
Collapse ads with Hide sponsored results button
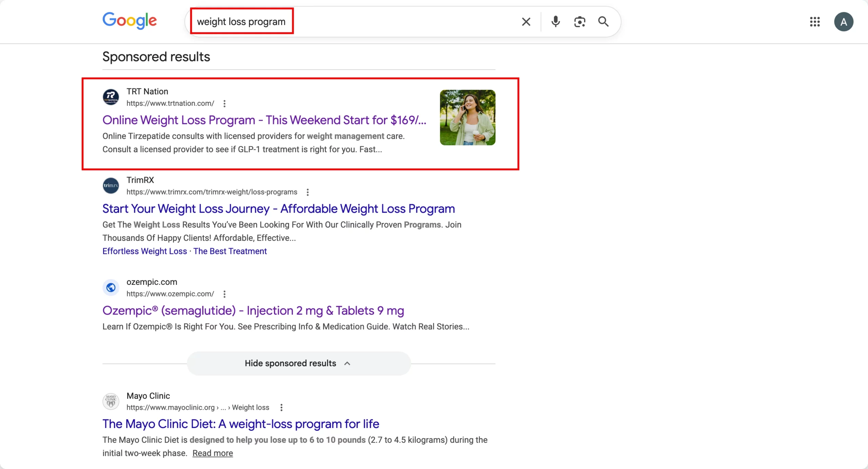tap(299, 363)
